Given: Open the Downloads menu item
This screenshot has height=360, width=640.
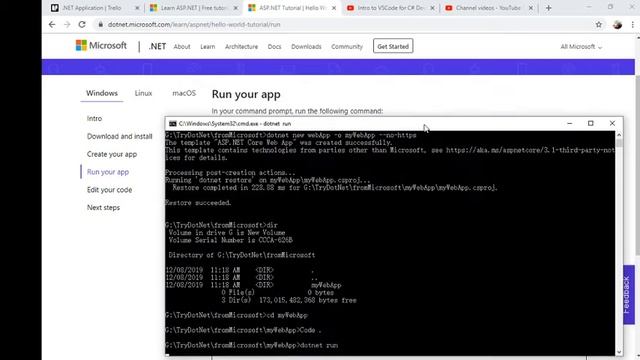Looking at the screenshot, I should pyautogui.click(x=306, y=47).
